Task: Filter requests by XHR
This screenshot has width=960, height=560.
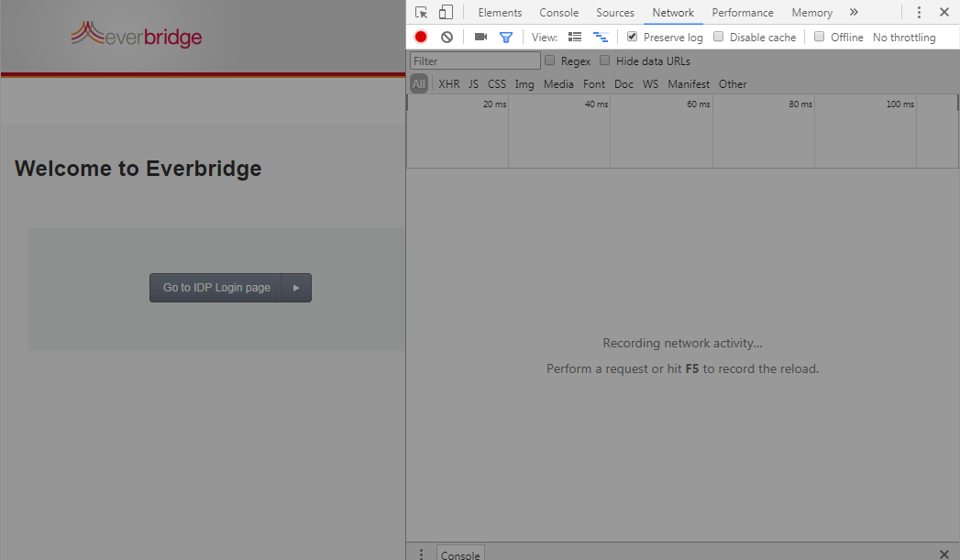Action: [x=448, y=83]
